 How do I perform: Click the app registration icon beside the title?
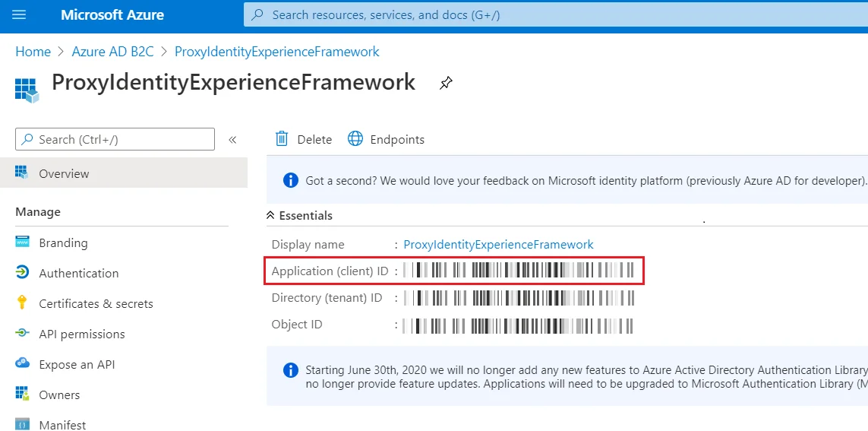27,90
